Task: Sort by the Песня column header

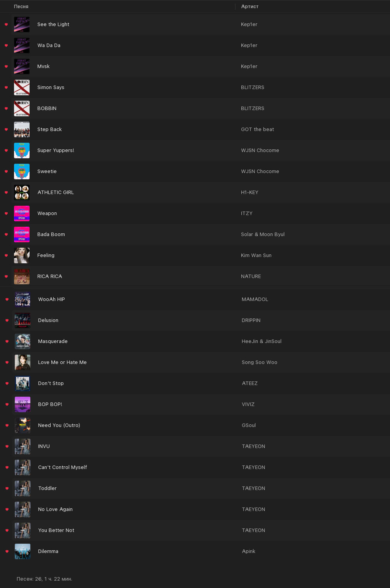Action: pos(21,7)
